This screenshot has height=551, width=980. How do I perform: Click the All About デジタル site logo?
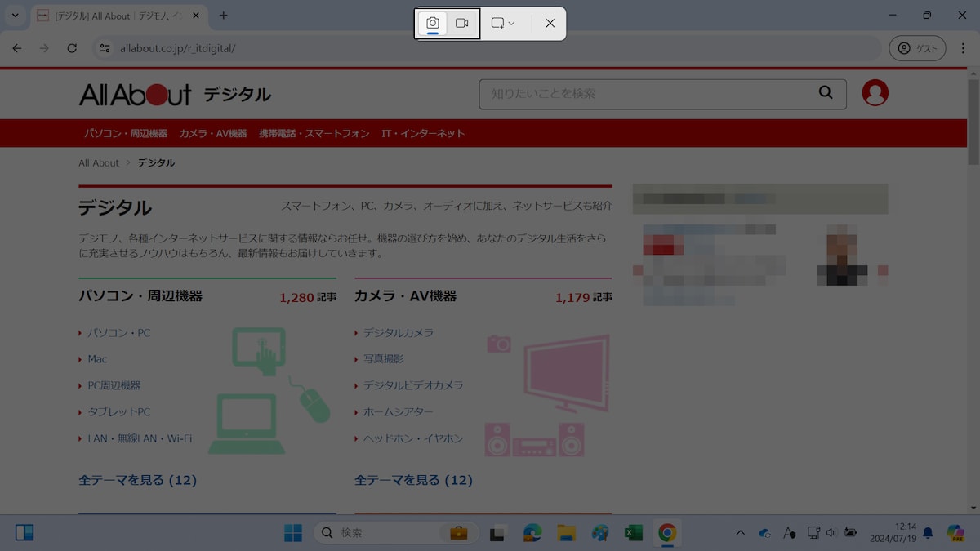pyautogui.click(x=175, y=94)
